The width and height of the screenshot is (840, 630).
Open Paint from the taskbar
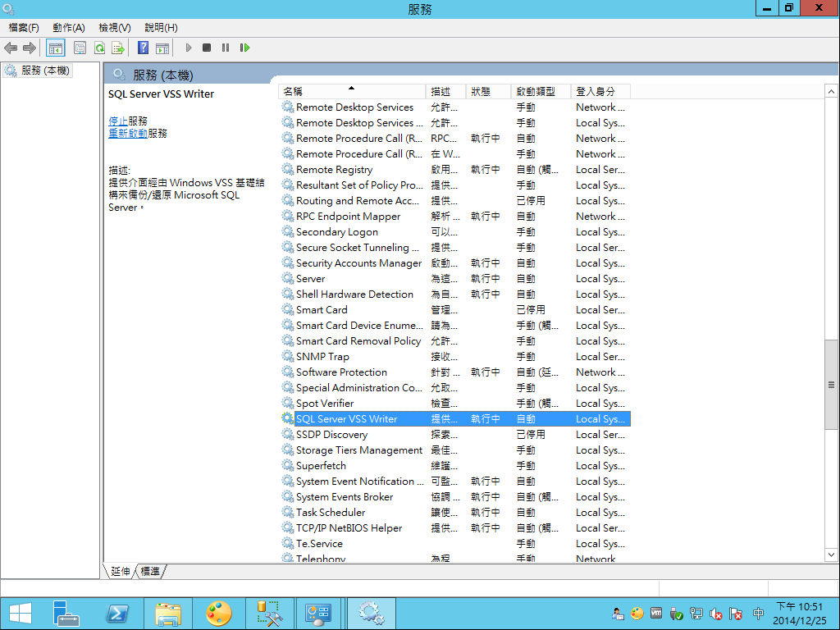click(x=218, y=614)
